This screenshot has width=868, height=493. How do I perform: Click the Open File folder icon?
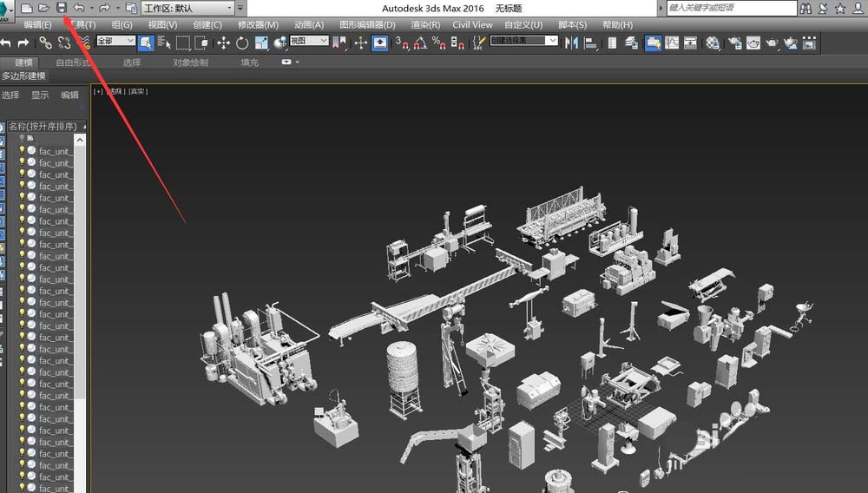tap(43, 8)
